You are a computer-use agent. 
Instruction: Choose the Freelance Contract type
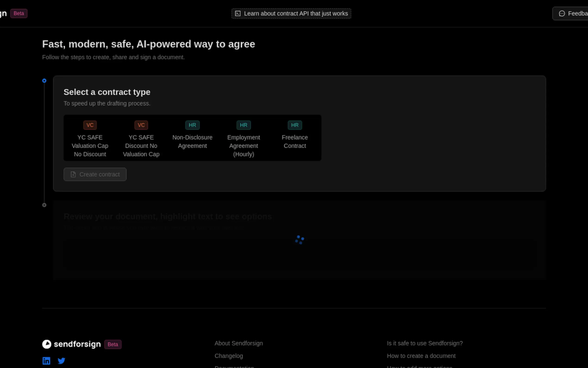pyautogui.click(x=295, y=141)
